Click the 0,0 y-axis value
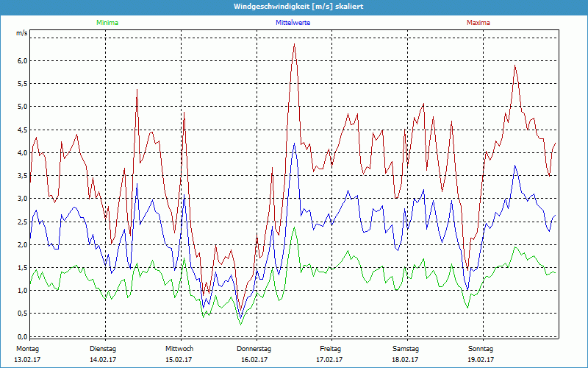 (x=23, y=336)
